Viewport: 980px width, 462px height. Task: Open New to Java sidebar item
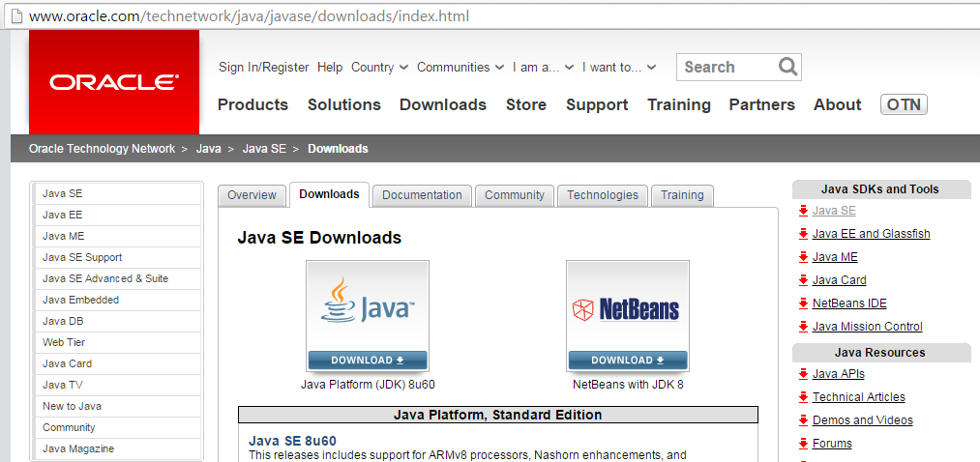click(117, 406)
